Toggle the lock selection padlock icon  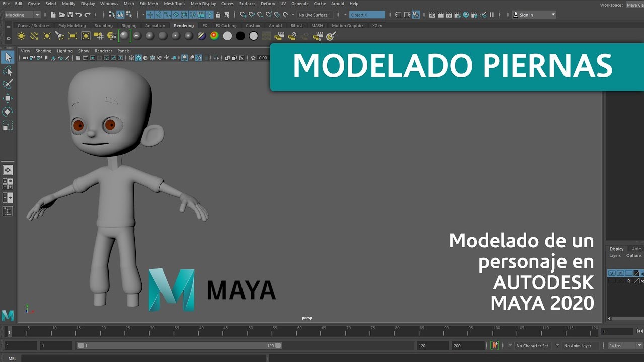[x=218, y=15]
